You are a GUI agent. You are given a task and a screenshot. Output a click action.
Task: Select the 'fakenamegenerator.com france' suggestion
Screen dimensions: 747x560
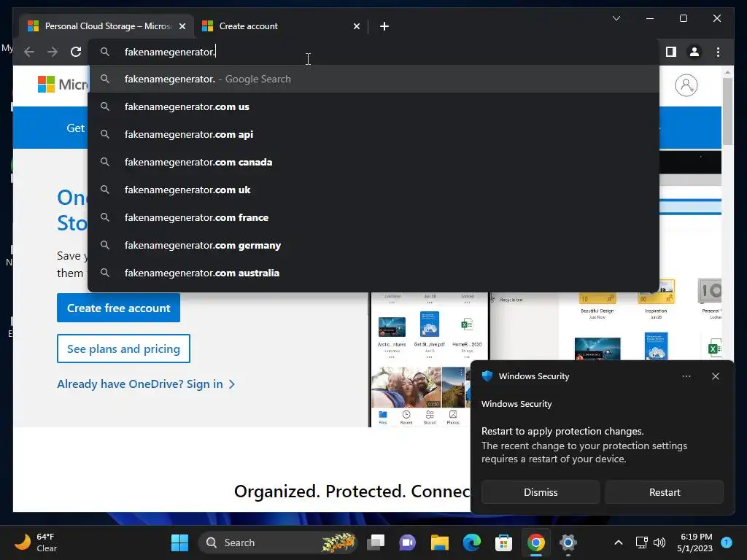(373, 217)
